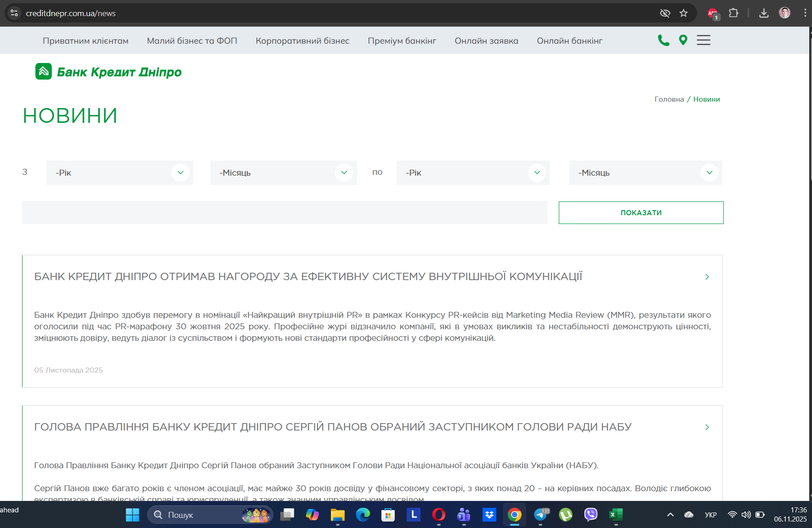Open uTorrent from the taskbar

tap(566, 515)
